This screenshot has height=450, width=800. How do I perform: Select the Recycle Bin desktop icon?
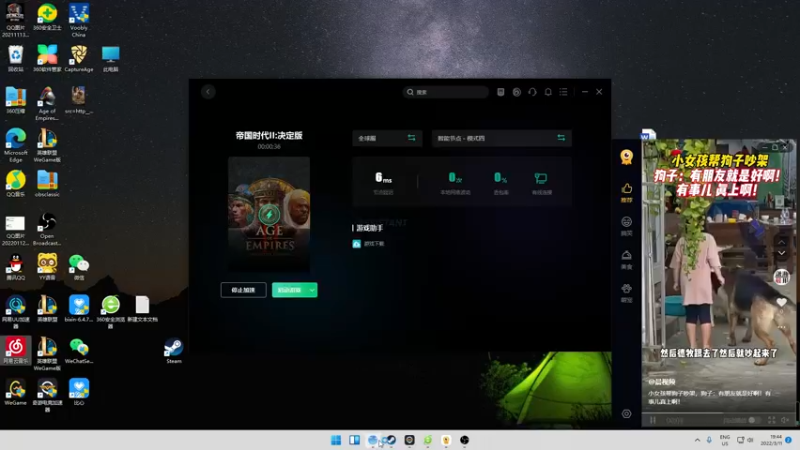(x=15, y=58)
